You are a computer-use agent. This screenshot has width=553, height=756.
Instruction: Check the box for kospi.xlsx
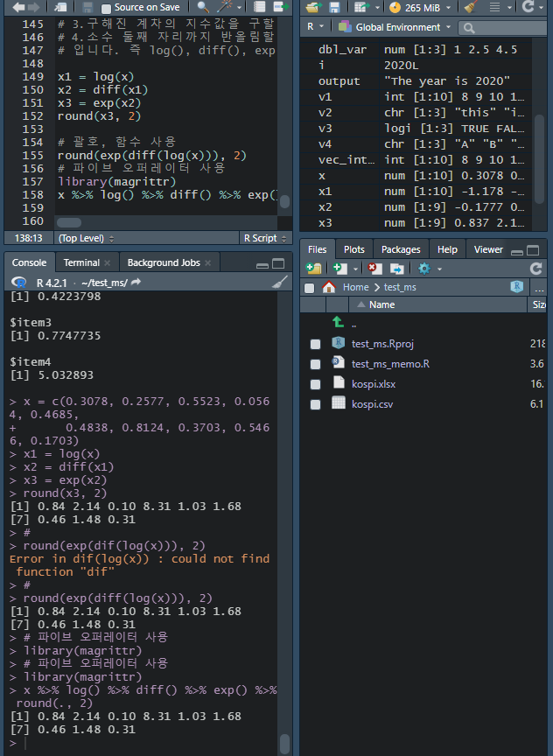click(315, 384)
